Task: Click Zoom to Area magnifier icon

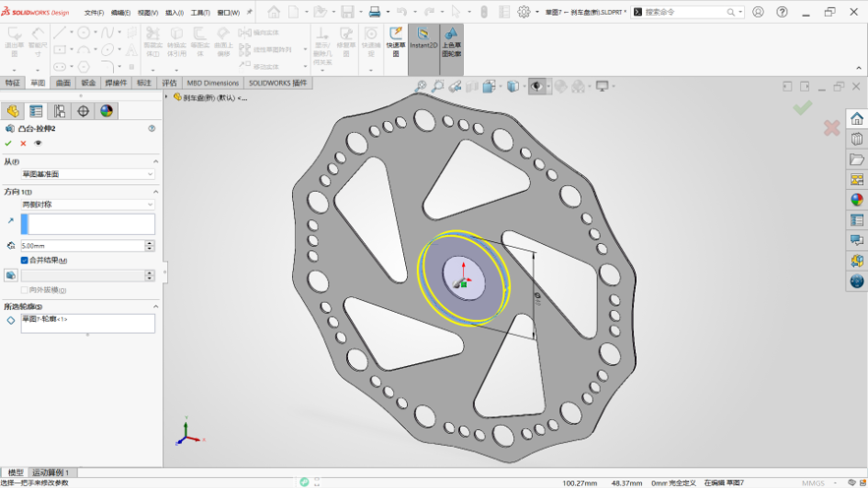Action: [437, 87]
